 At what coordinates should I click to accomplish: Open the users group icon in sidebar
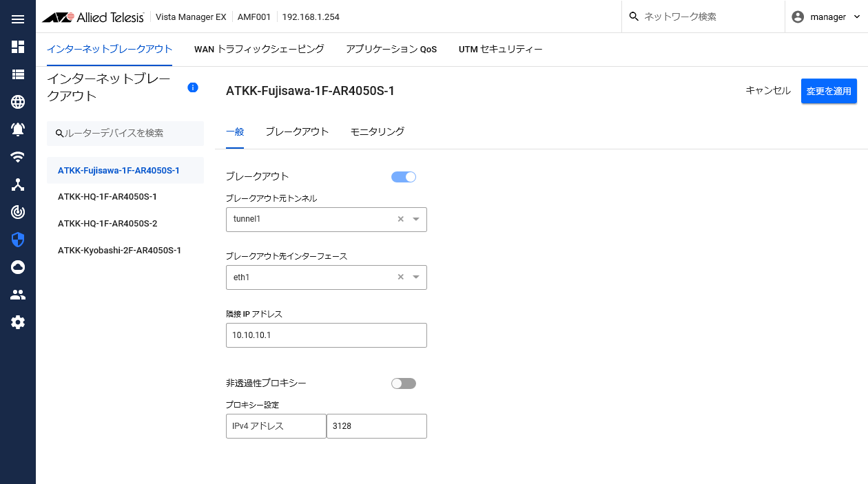pos(18,295)
